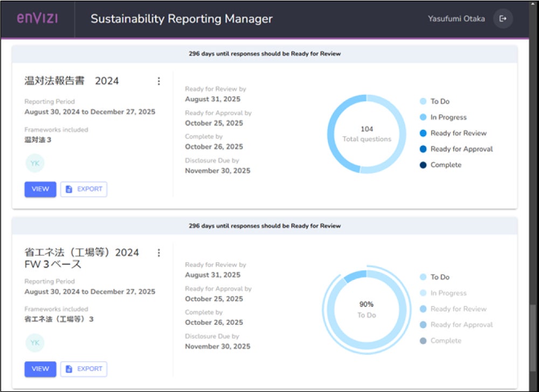Click YK avatar in 省エネ法 card

click(x=34, y=342)
